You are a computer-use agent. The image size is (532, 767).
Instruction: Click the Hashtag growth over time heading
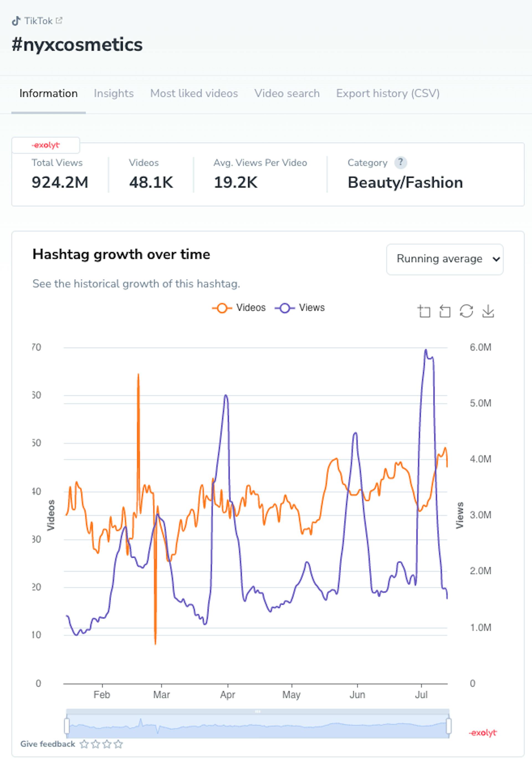121,254
